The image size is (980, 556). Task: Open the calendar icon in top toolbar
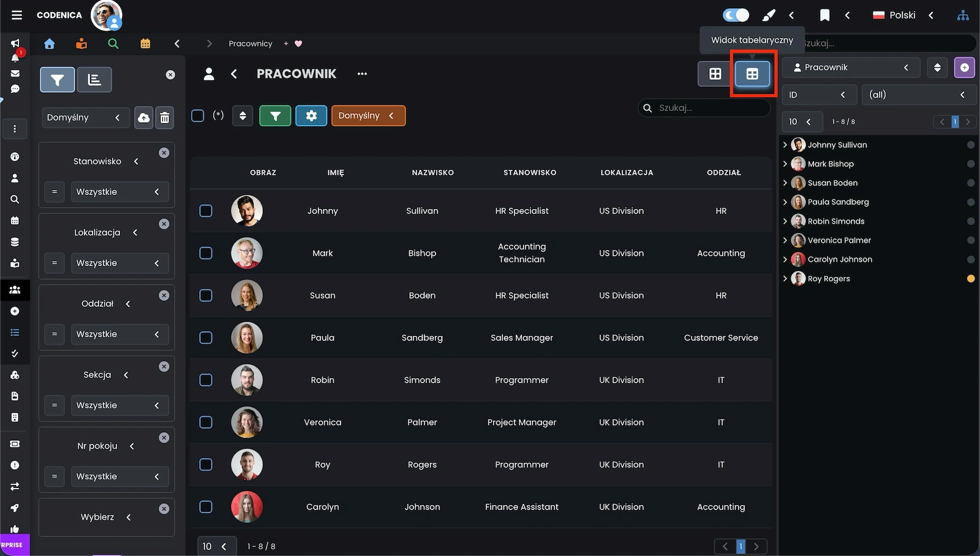point(145,44)
